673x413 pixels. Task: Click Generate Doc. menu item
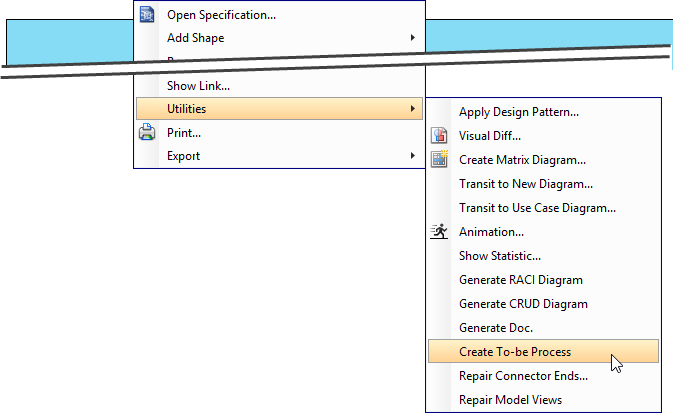pos(495,328)
